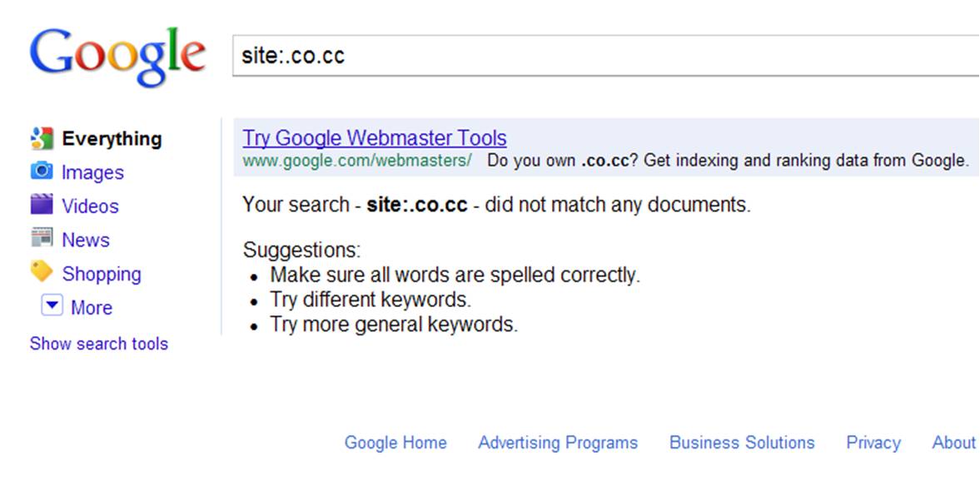
Task: Show search tools
Action: (99, 344)
